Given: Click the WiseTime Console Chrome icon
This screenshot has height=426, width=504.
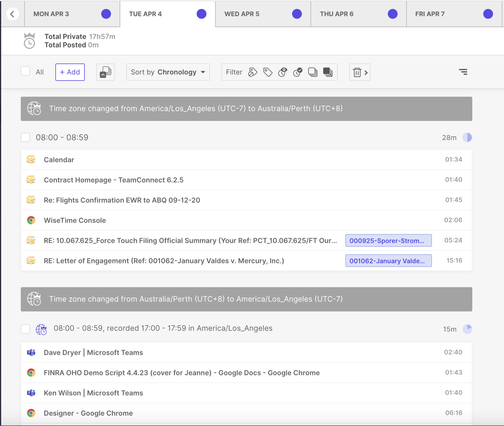Looking at the screenshot, I should coord(31,220).
